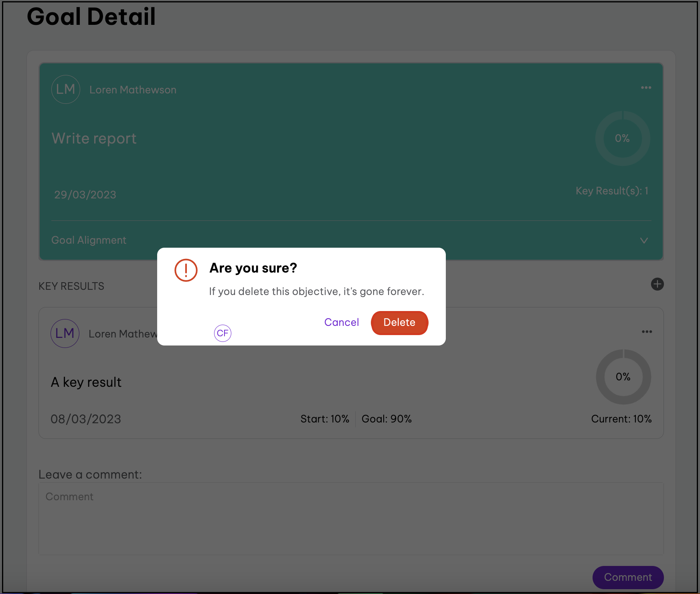Click the Write report goal title
700x594 pixels.
pos(94,139)
